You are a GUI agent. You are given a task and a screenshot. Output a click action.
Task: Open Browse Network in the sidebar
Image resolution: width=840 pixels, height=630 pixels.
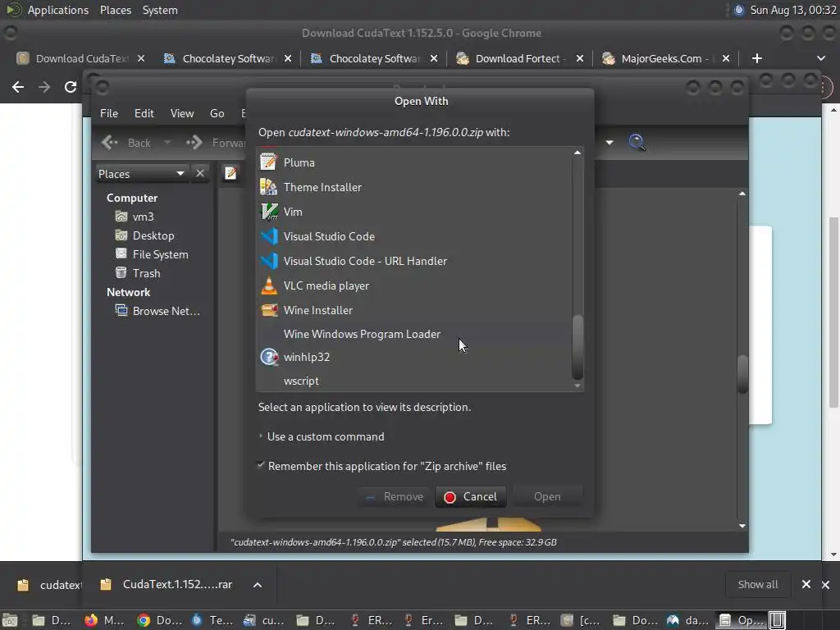coord(158,311)
